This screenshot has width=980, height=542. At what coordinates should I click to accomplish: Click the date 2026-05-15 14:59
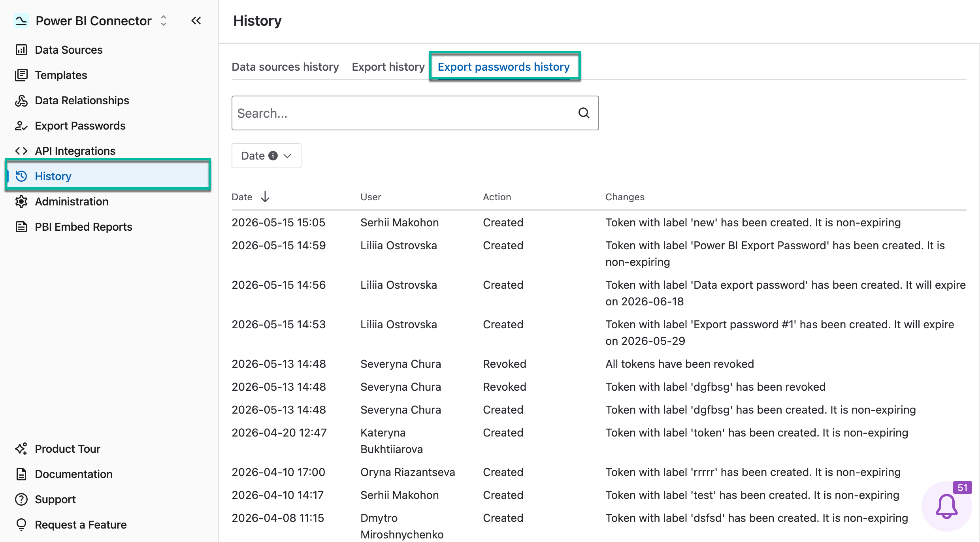[279, 245]
